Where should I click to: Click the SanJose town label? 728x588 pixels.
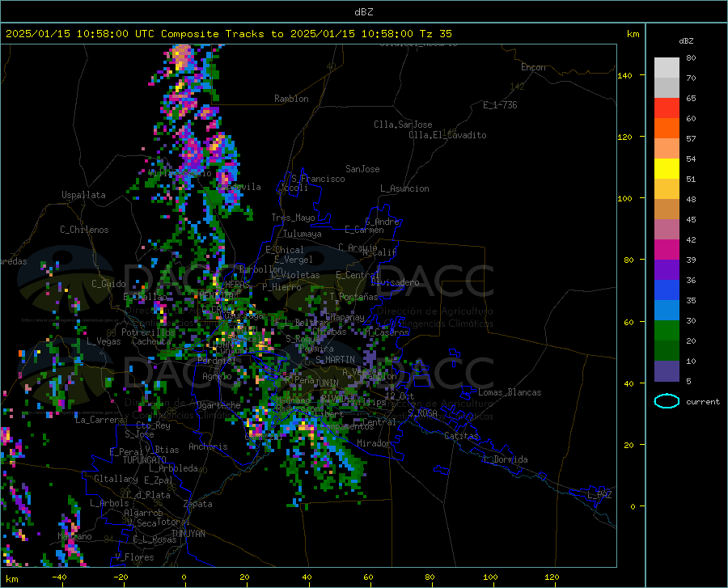point(362,169)
